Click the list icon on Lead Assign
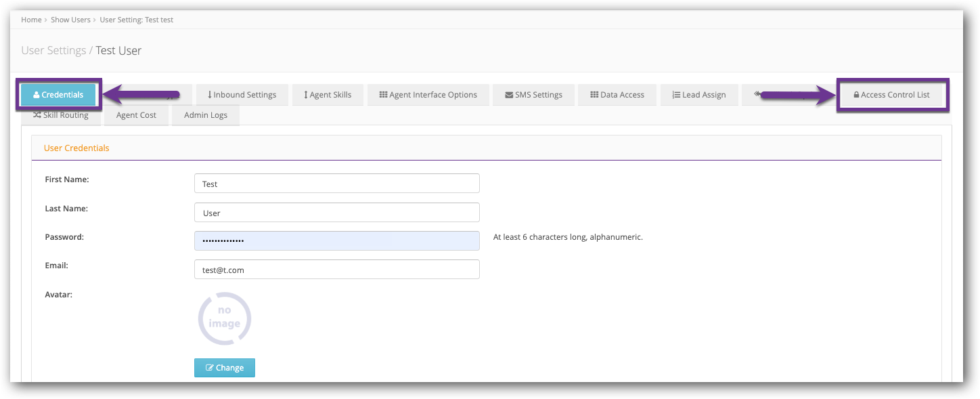The height and width of the screenshot is (399, 980). click(x=676, y=95)
